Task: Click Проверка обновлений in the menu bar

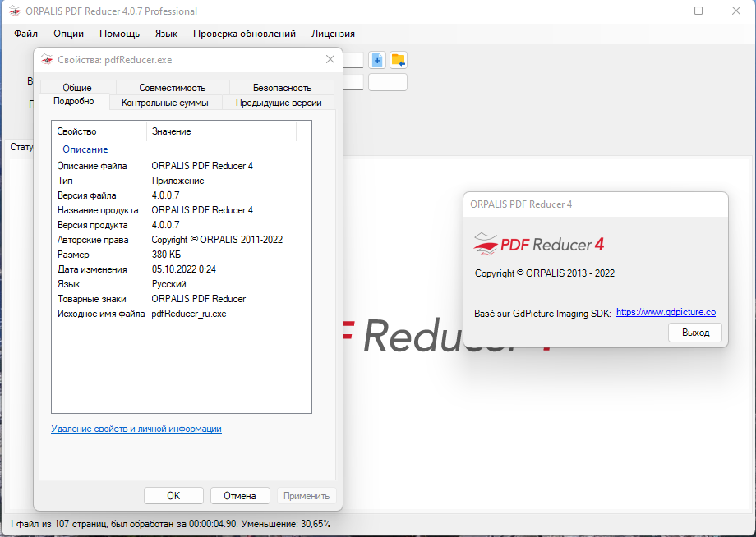Action: (244, 34)
